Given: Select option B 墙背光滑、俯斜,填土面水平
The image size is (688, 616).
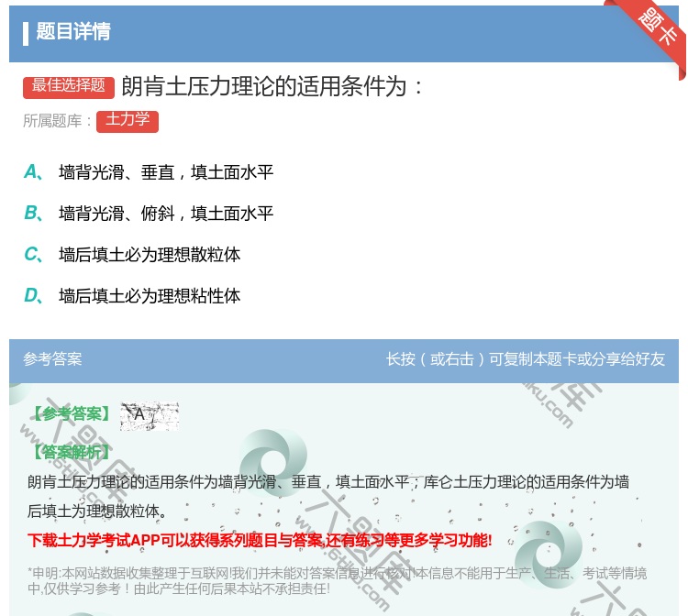Looking at the screenshot, I should 149,213.
